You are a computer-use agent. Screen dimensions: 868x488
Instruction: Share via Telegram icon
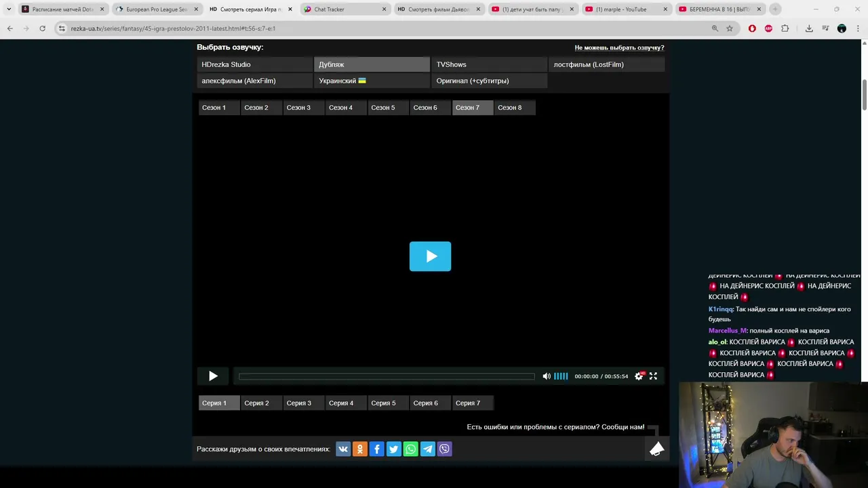click(428, 449)
